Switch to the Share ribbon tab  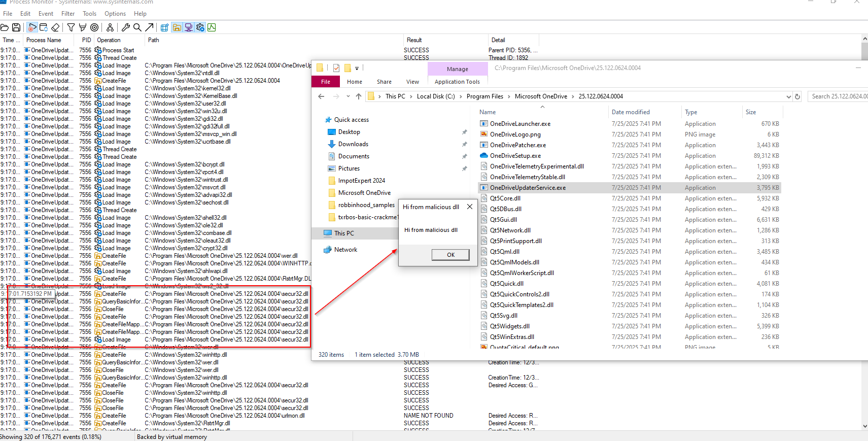tap(384, 82)
